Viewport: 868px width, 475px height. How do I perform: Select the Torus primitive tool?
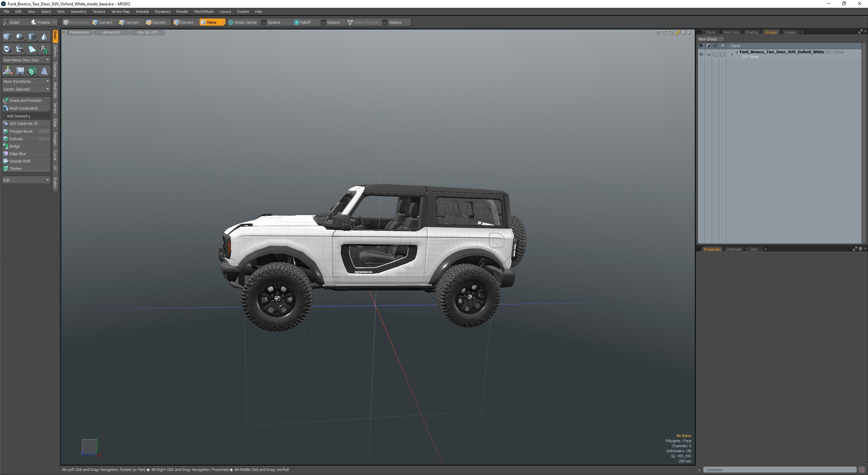[7, 49]
